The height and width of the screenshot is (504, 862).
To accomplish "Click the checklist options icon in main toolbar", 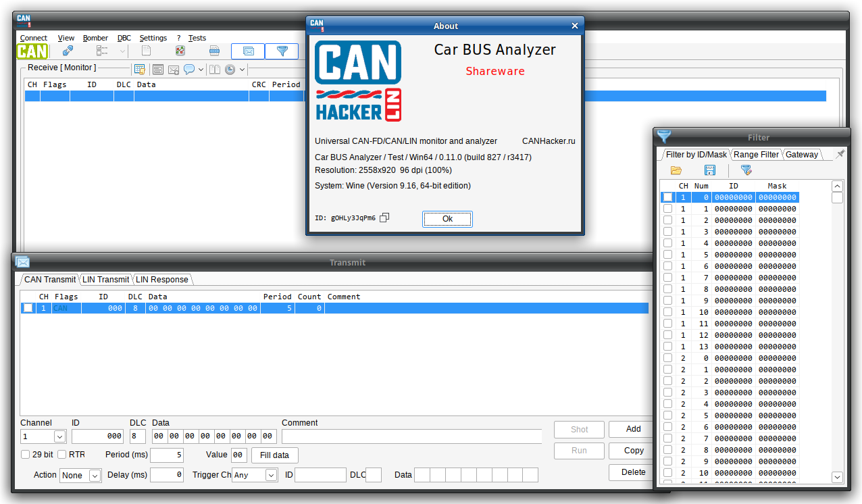I will point(103,51).
